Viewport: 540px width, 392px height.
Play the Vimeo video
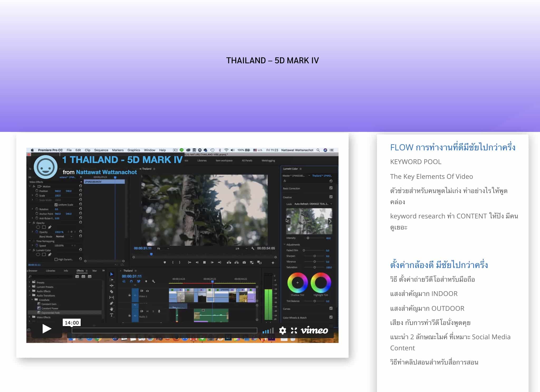tap(47, 329)
